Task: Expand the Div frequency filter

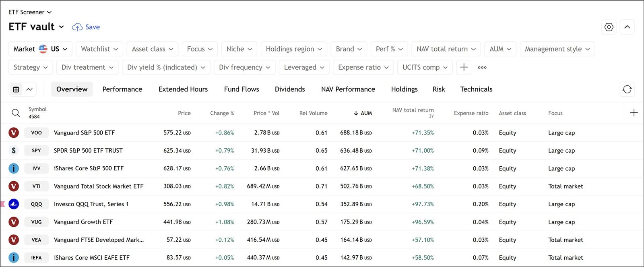Action: [x=245, y=67]
